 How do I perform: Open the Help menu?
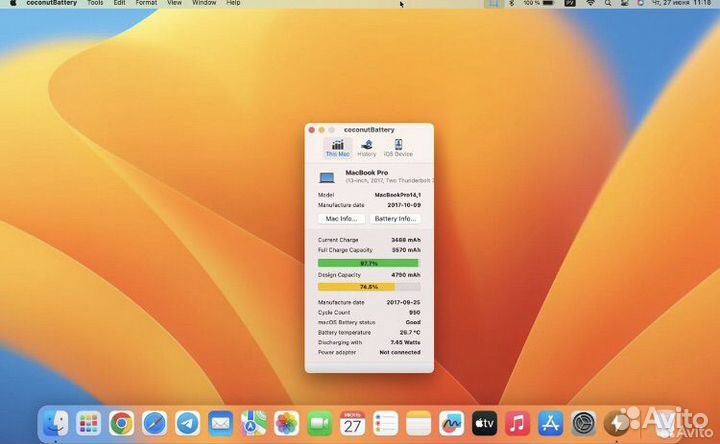(x=233, y=3)
